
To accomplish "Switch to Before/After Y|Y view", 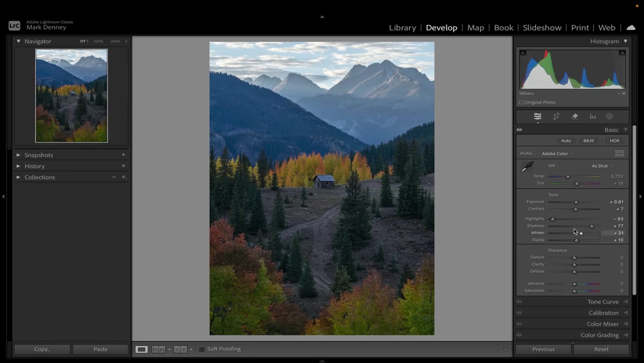I will coord(180,349).
